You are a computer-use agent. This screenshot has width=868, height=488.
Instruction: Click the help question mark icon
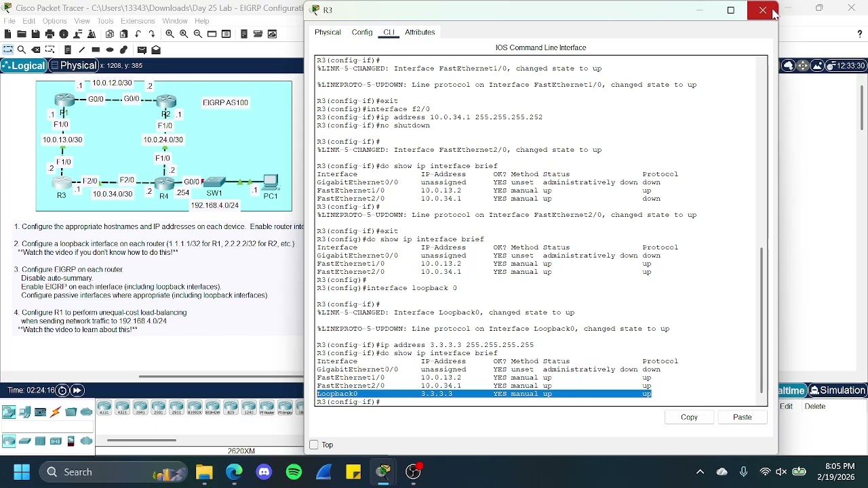[x=860, y=34]
